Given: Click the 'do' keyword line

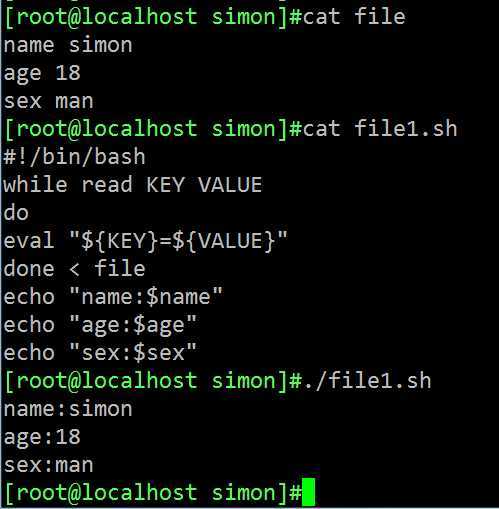Looking at the screenshot, I should point(16,213).
